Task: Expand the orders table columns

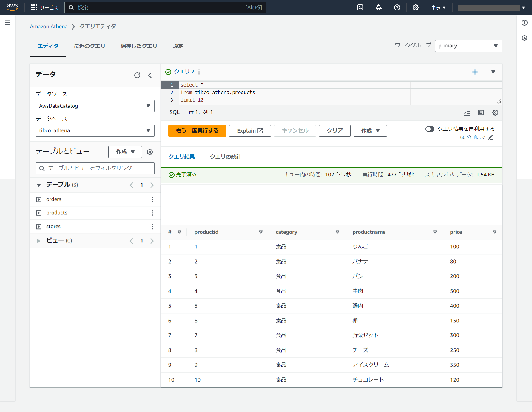Action: (x=39, y=199)
